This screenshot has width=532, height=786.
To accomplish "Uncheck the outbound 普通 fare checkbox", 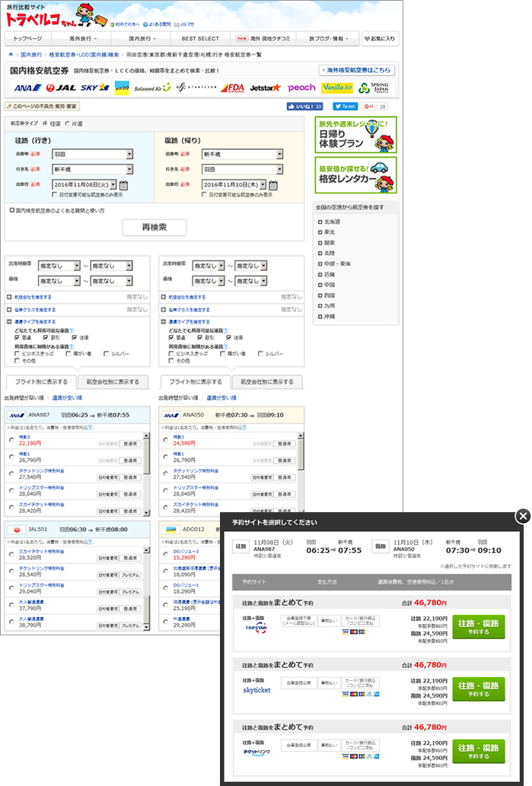I will (x=17, y=337).
